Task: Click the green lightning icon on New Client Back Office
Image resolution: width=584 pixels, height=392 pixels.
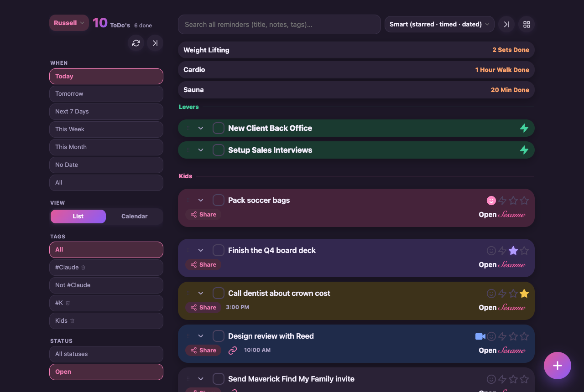Action: pos(524,128)
